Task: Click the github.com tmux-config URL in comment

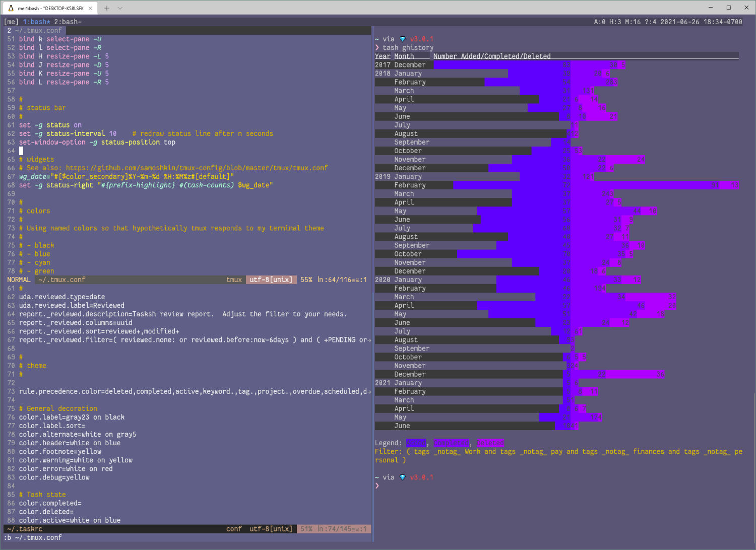Action: (197, 168)
